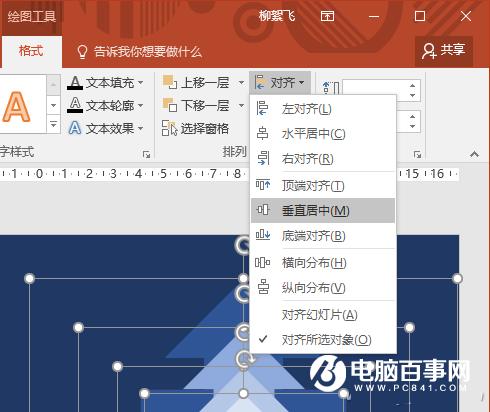Click the Selection Pane icon
This screenshot has height=412, width=490.
tap(170, 128)
